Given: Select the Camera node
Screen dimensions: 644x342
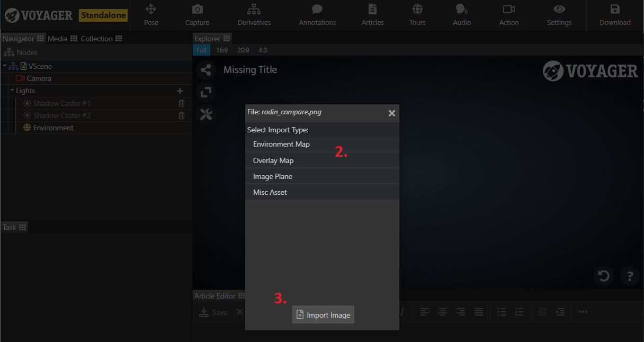Looking at the screenshot, I should 39,78.
